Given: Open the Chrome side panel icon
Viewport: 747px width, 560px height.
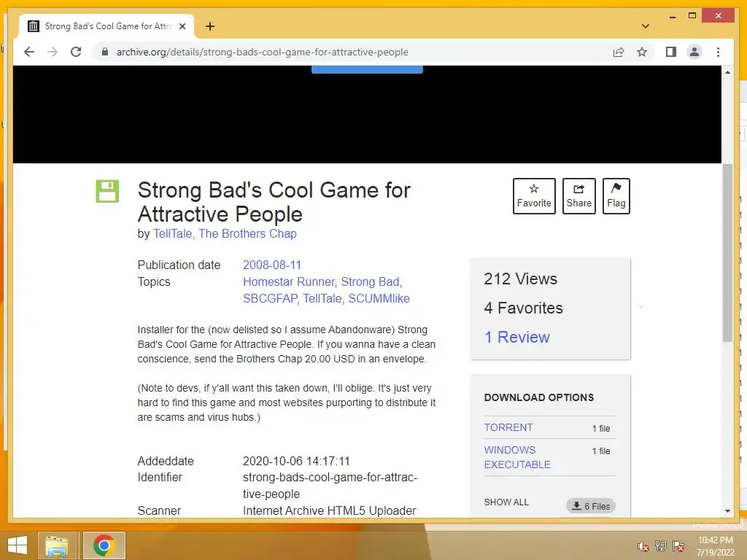Looking at the screenshot, I should coord(671,52).
